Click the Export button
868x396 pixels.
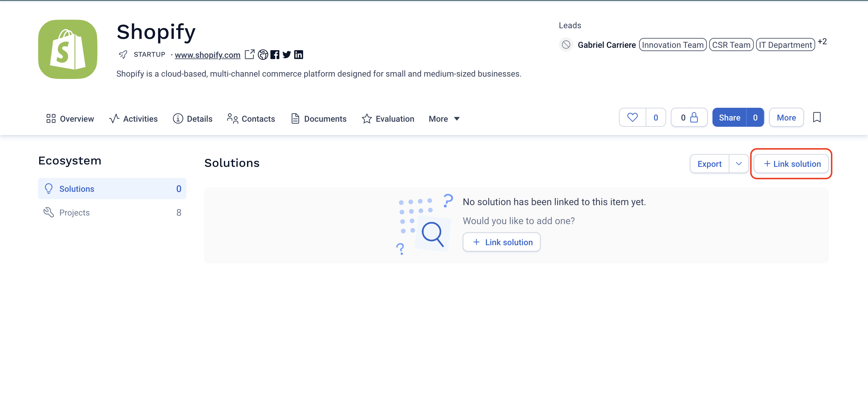point(710,164)
